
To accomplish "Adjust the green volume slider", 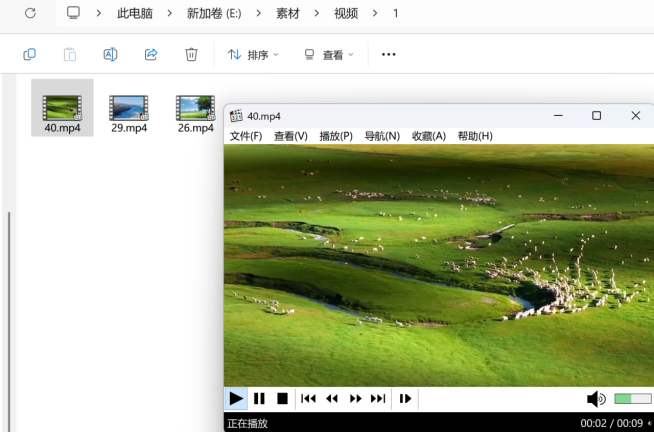I will [633, 399].
